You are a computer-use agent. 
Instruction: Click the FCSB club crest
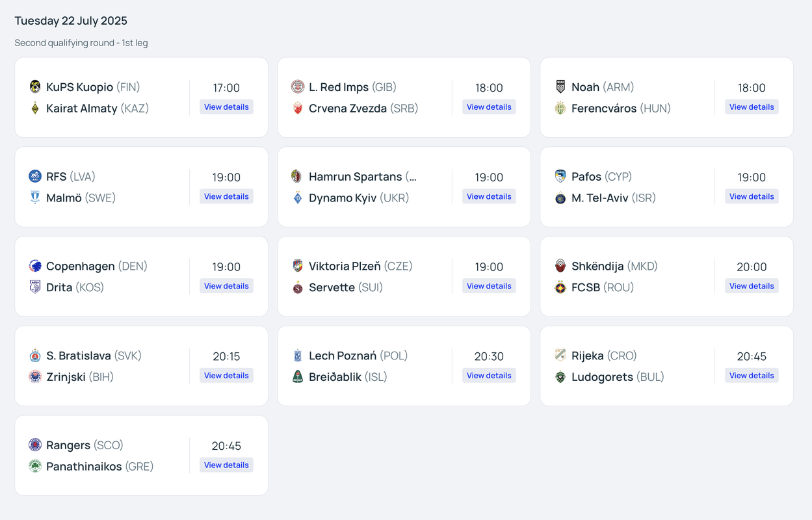pyautogui.click(x=560, y=287)
